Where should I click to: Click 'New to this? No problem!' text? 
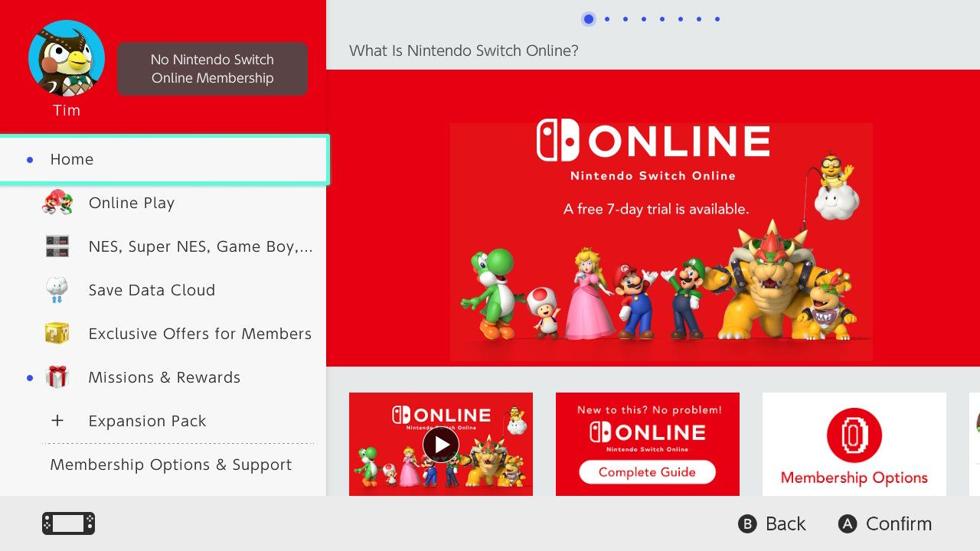click(649, 409)
